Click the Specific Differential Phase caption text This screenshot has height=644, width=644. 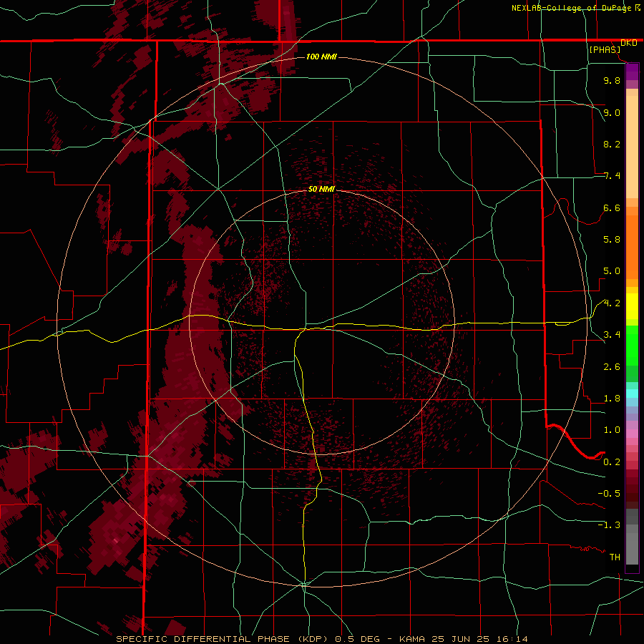pyautogui.click(x=322, y=639)
